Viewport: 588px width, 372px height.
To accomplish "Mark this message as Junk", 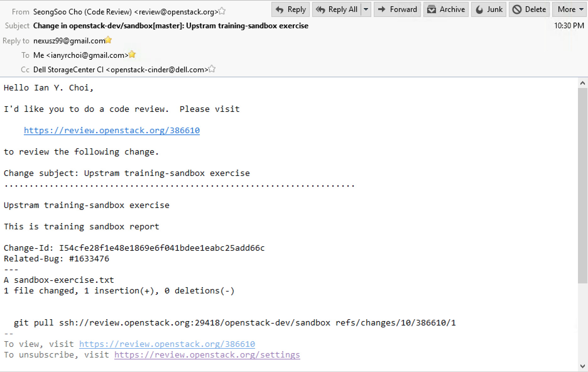I will pyautogui.click(x=488, y=9).
